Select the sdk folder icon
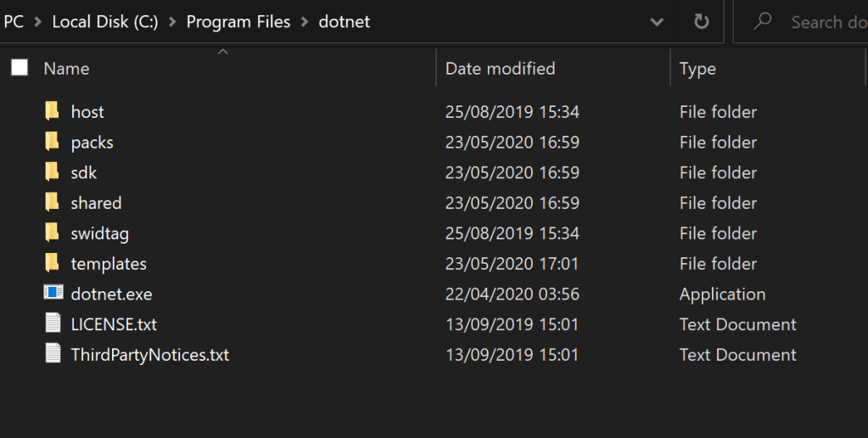 coord(53,172)
